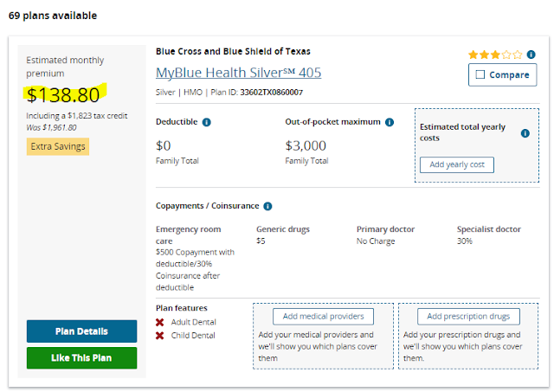554x392 pixels.
Task: Click the Plan Details button
Action: (81, 331)
